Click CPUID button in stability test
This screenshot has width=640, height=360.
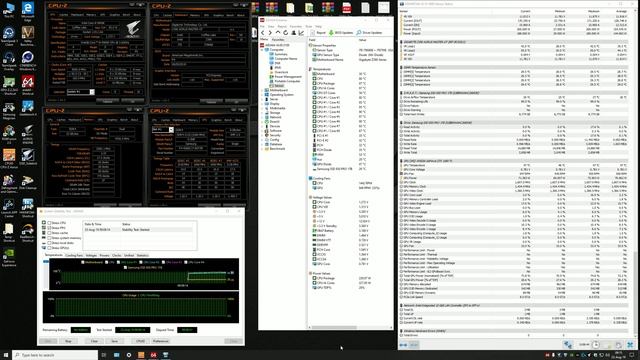[140, 341]
